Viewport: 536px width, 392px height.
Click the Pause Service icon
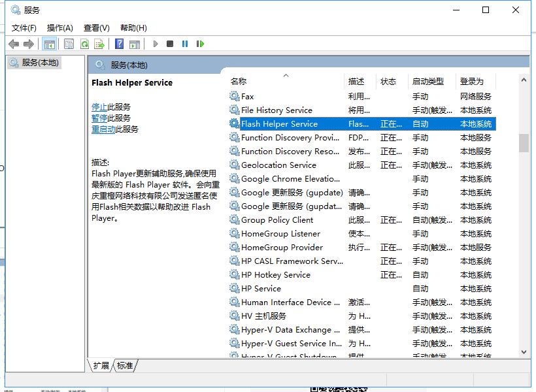(x=185, y=44)
